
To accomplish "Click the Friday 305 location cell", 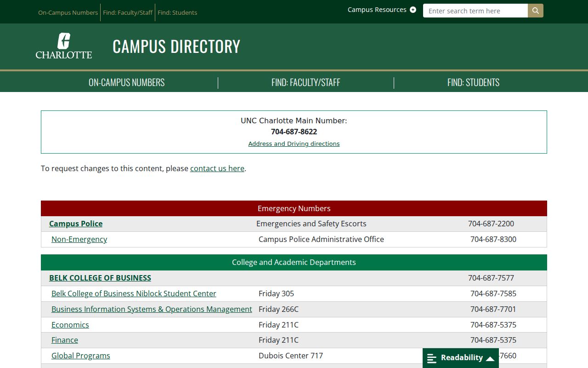I will tap(276, 293).
